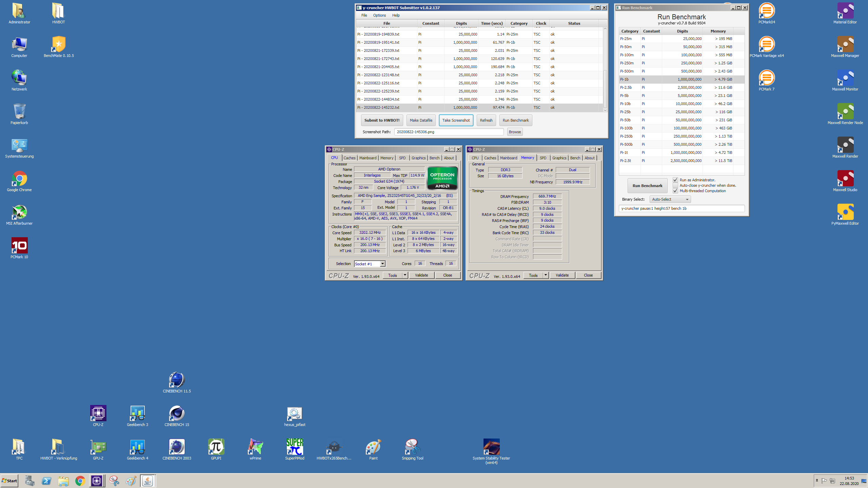Select the GPU-Z desktop icon
This screenshot has width=868, height=488.
click(98, 449)
